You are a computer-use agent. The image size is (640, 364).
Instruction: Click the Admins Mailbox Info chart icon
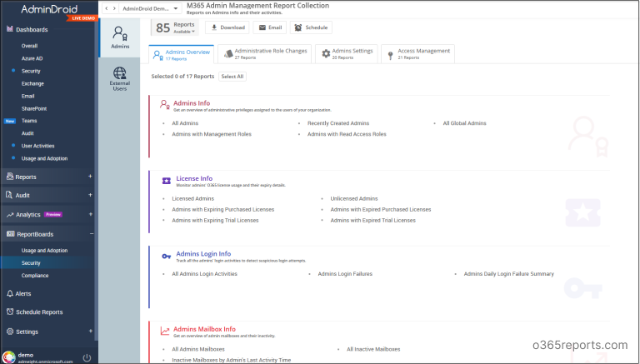[x=164, y=331]
